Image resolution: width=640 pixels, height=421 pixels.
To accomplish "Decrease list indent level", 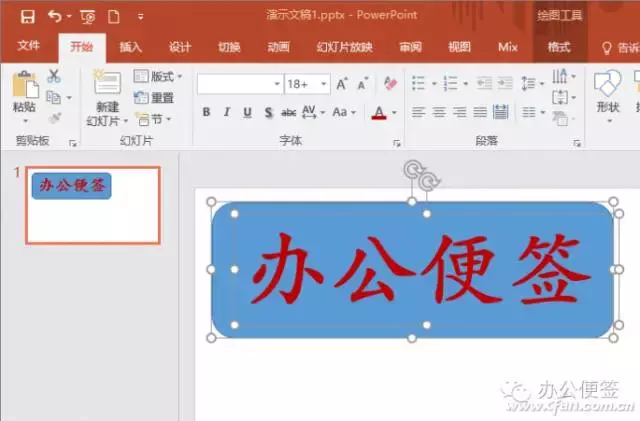I will pyautogui.click(x=484, y=83).
